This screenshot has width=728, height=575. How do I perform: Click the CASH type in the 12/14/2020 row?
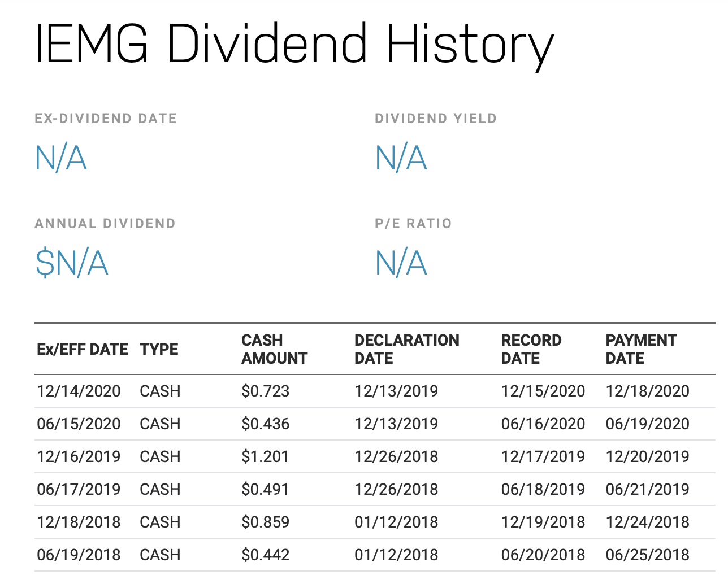click(x=160, y=391)
